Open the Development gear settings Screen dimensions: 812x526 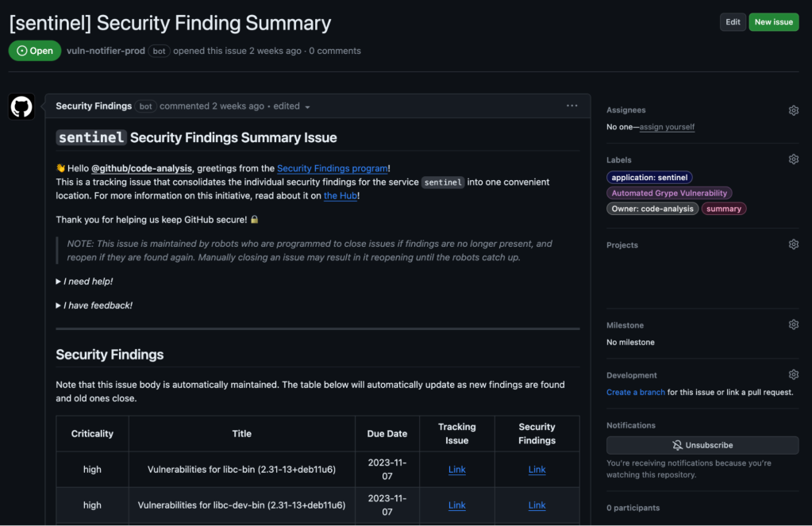click(x=793, y=374)
